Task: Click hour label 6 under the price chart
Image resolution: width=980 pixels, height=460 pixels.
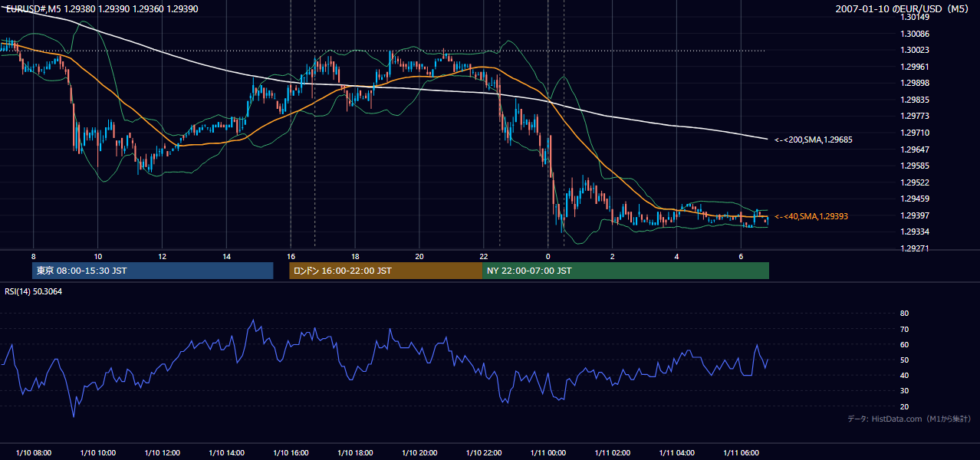Action: 741,256
